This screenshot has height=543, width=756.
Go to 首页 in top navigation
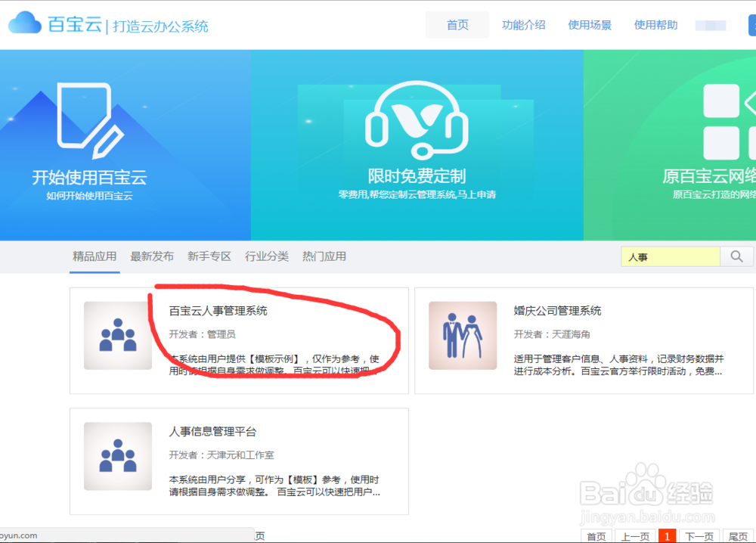(457, 25)
